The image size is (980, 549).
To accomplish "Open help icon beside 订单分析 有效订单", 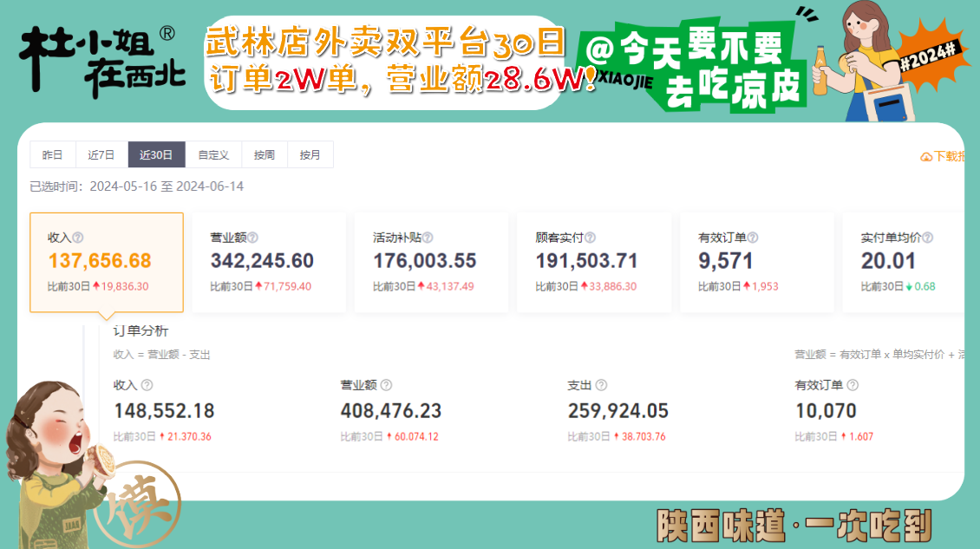I will click(x=854, y=384).
